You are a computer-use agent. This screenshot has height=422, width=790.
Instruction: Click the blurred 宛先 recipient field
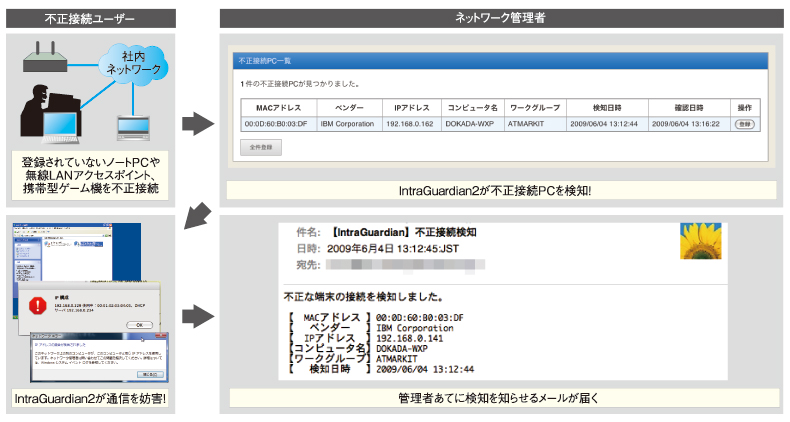[405, 265]
